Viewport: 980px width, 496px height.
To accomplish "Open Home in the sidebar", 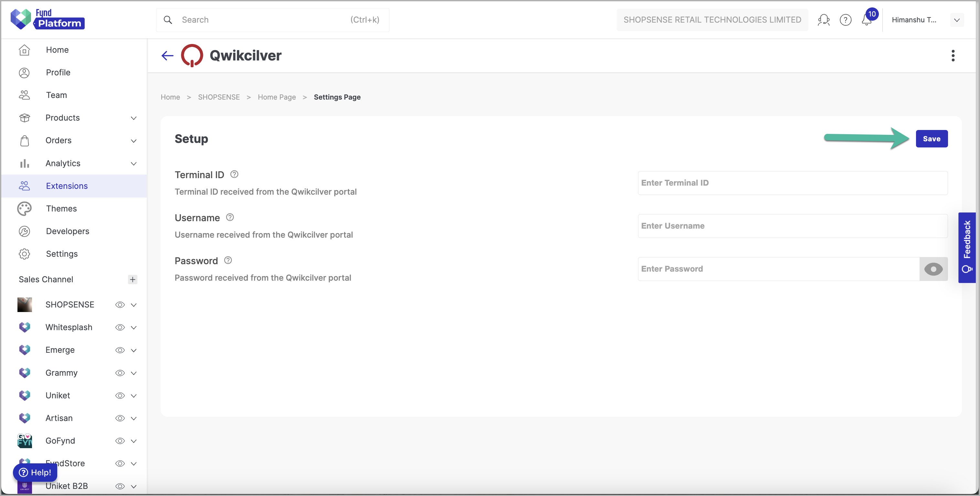I will point(75,50).
